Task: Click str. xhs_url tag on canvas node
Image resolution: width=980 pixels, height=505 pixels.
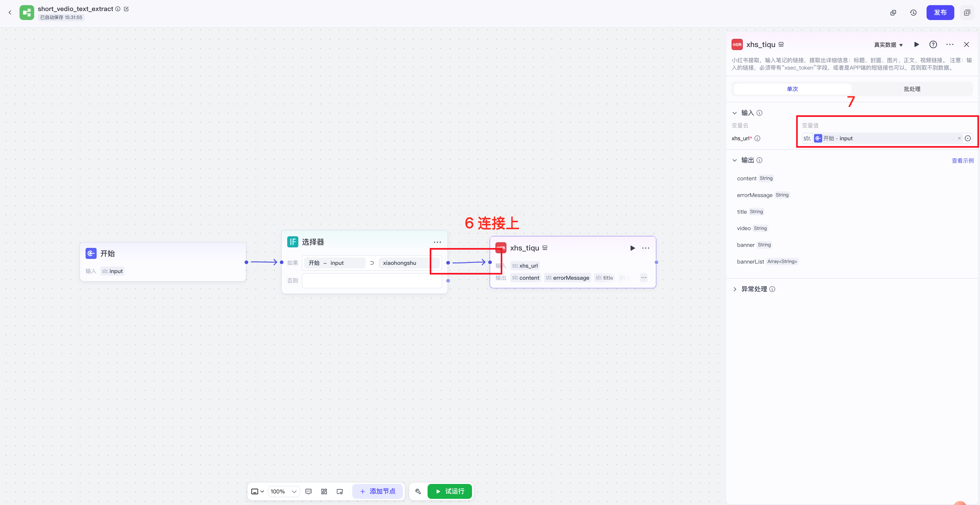Action: pos(525,266)
